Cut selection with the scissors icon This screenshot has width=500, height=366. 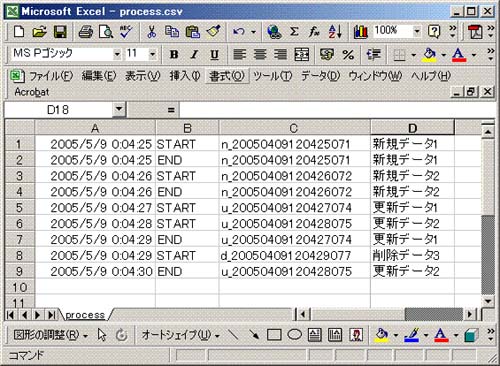point(152,32)
